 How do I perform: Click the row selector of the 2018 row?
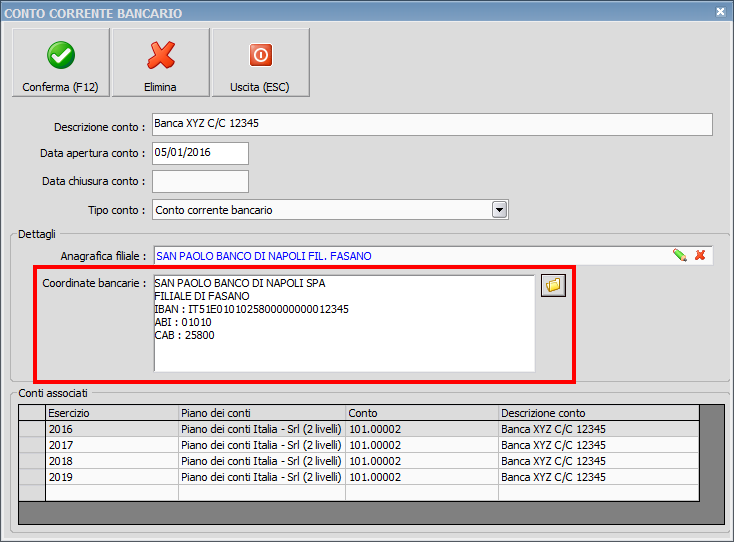(32, 461)
